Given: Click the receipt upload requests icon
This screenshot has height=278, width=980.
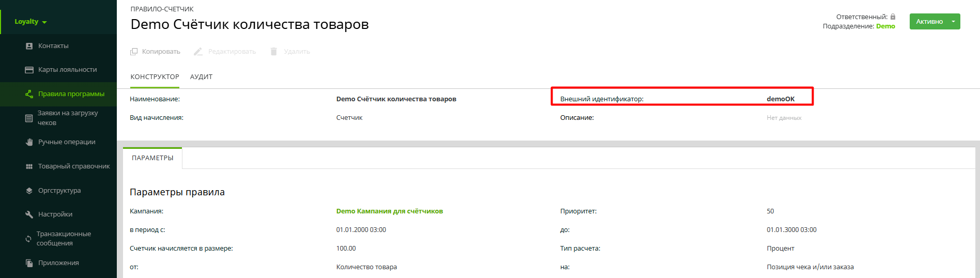Looking at the screenshot, I should point(29,118).
